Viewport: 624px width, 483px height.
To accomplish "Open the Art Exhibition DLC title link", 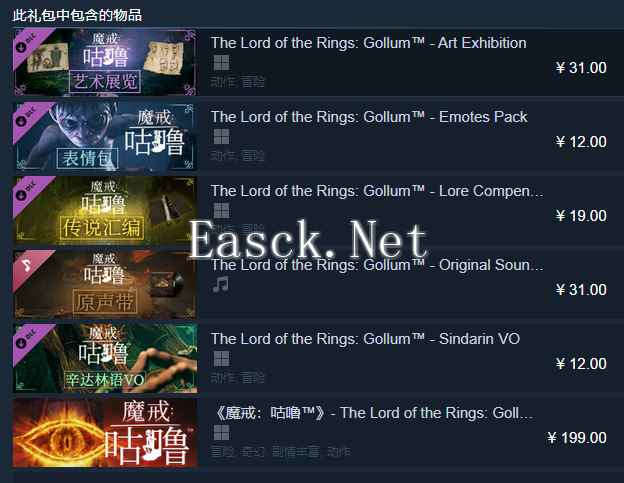I will coord(369,43).
